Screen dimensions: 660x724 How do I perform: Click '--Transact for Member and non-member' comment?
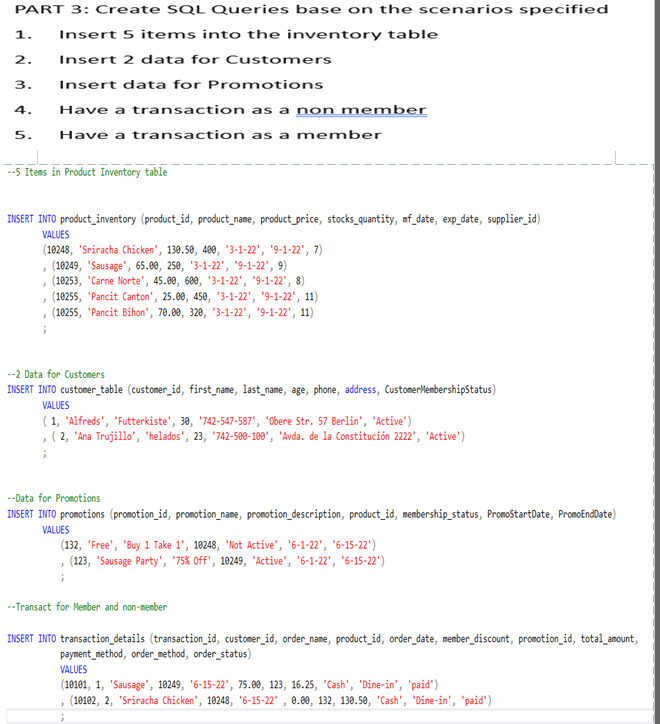87,607
